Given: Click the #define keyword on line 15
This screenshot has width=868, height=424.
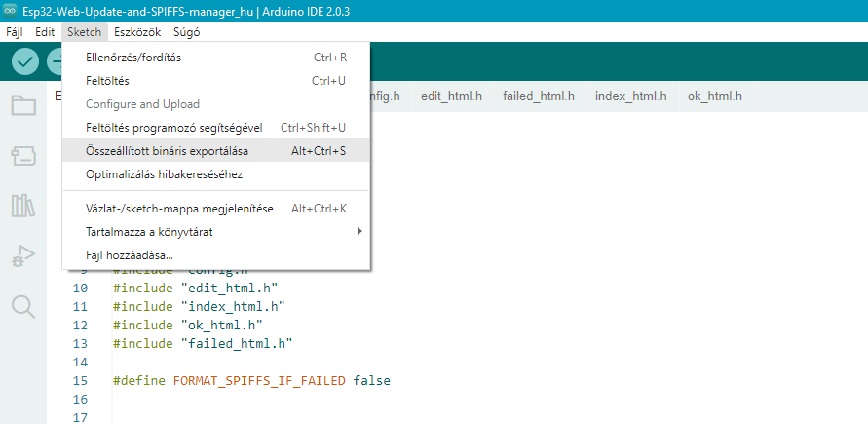Looking at the screenshot, I should click(x=139, y=381).
